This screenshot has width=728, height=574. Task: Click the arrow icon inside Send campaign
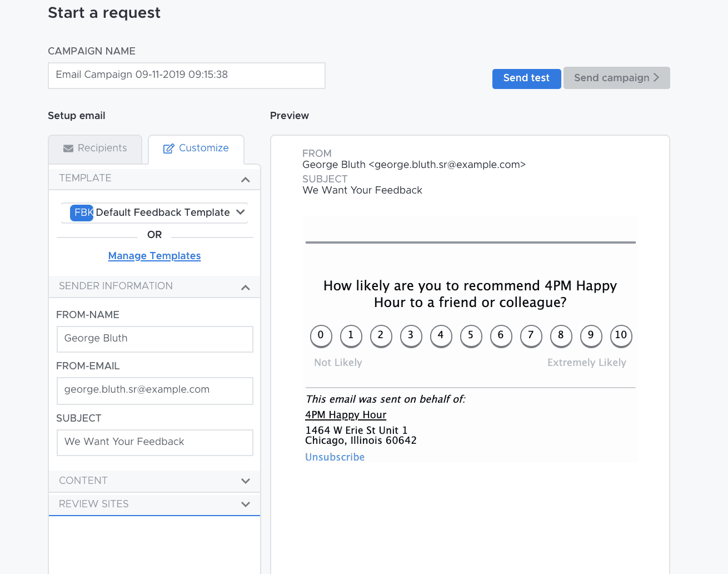pos(656,78)
